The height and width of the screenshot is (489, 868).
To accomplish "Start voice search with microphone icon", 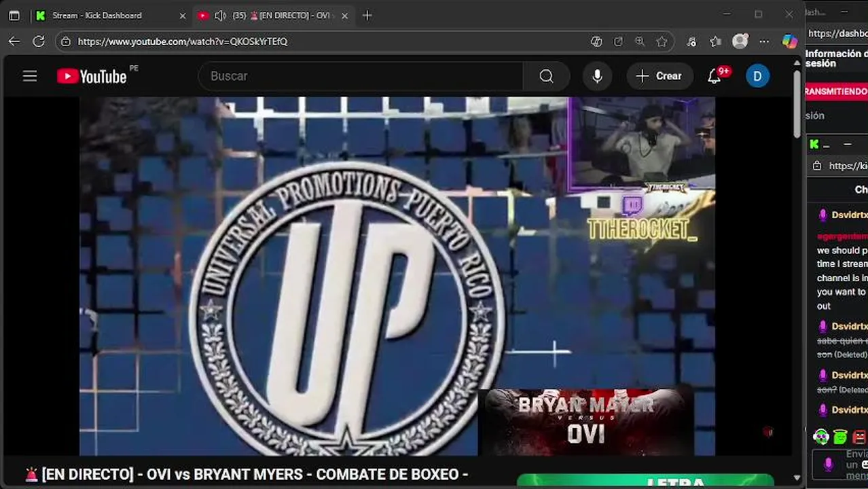I will point(597,76).
